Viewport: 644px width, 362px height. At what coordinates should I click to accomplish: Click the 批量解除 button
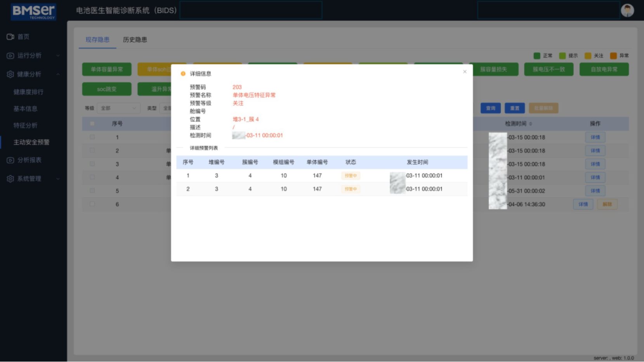click(x=543, y=108)
